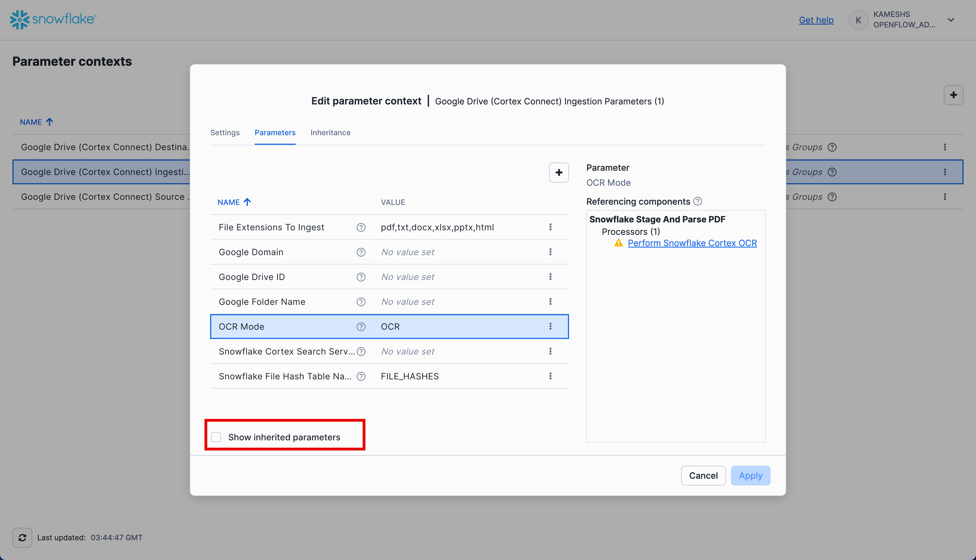Click warning icon beside Perform Snowflake Cortex OCR
Viewport: 976px width, 560px height.
tap(618, 243)
